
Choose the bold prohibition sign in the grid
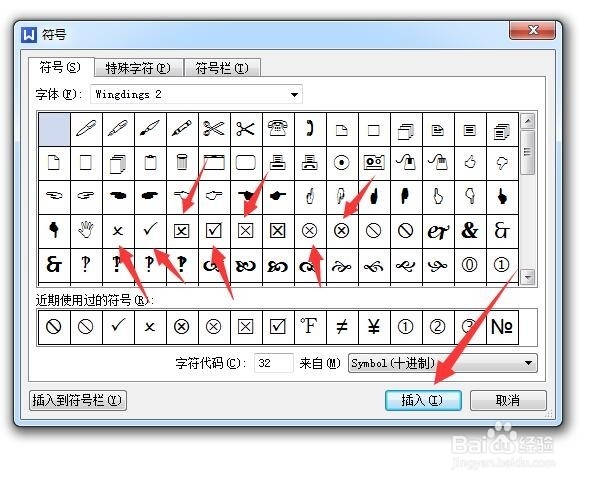click(406, 230)
